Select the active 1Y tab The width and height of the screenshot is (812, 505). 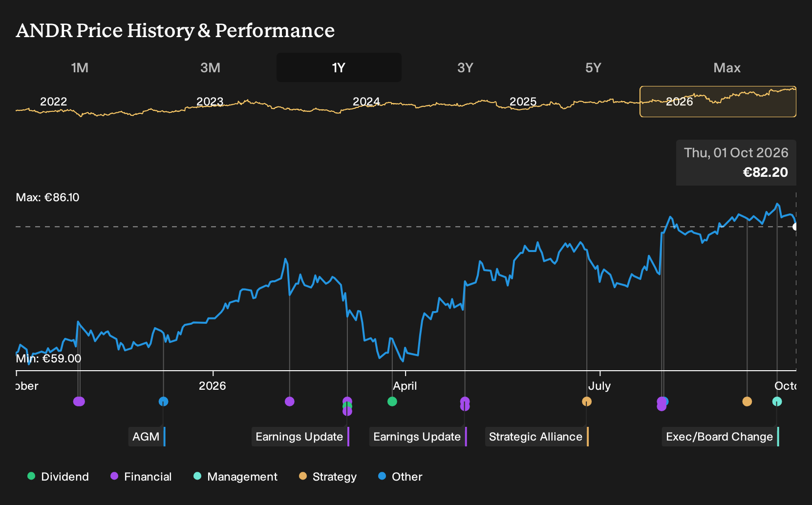click(339, 67)
